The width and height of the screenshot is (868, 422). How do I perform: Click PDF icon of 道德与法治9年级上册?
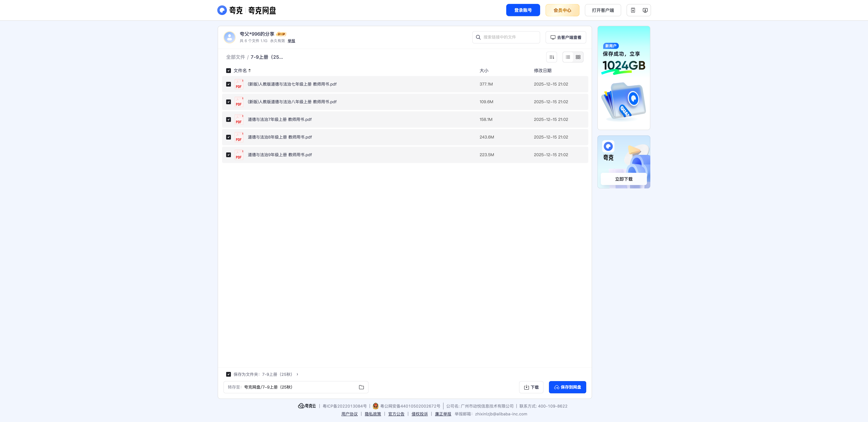239,155
